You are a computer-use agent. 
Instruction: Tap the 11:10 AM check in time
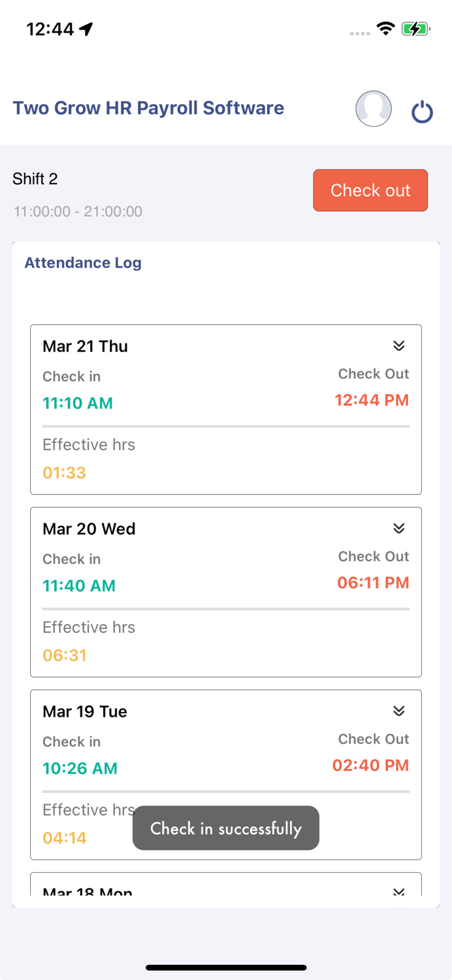point(78,403)
